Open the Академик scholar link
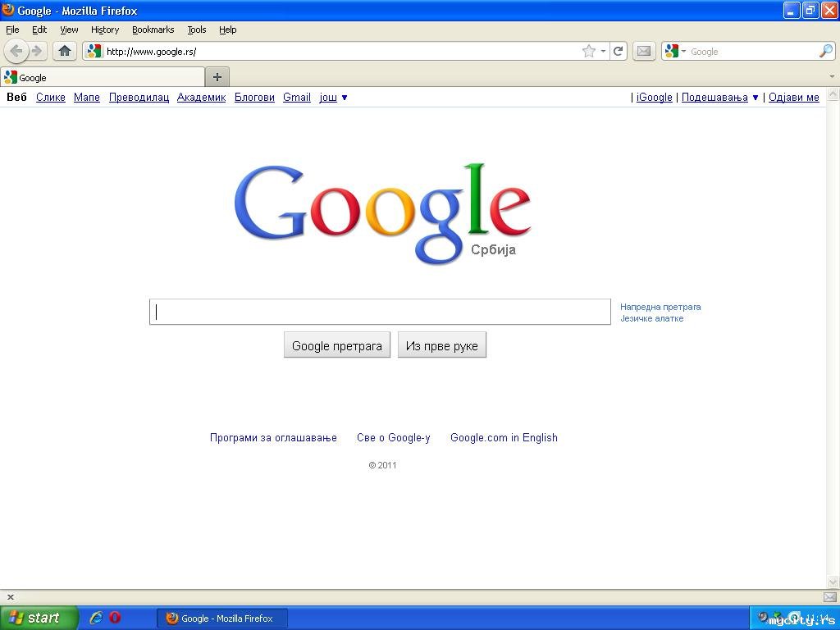Viewport: 840px width, 630px height. tap(202, 97)
